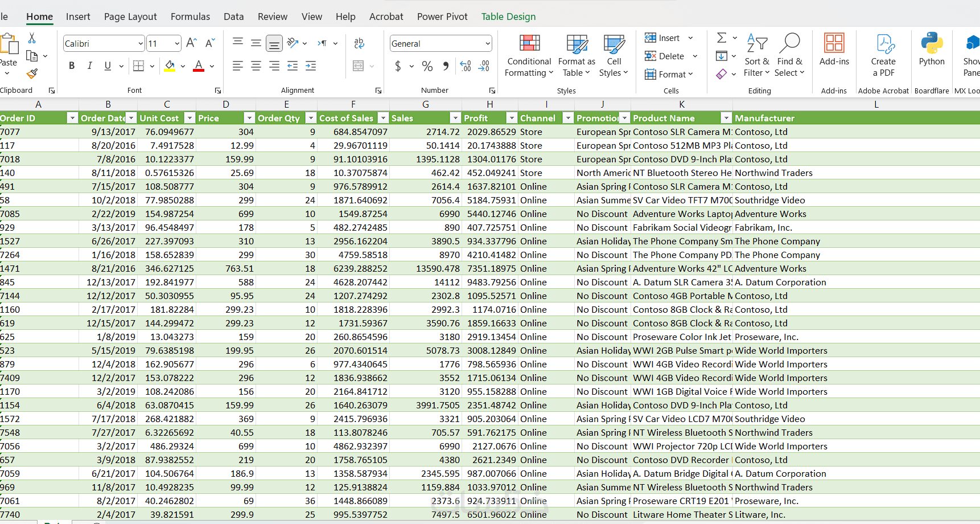The height and width of the screenshot is (524, 980).
Task: Click AutoSum sigma icon
Action: point(722,38)
